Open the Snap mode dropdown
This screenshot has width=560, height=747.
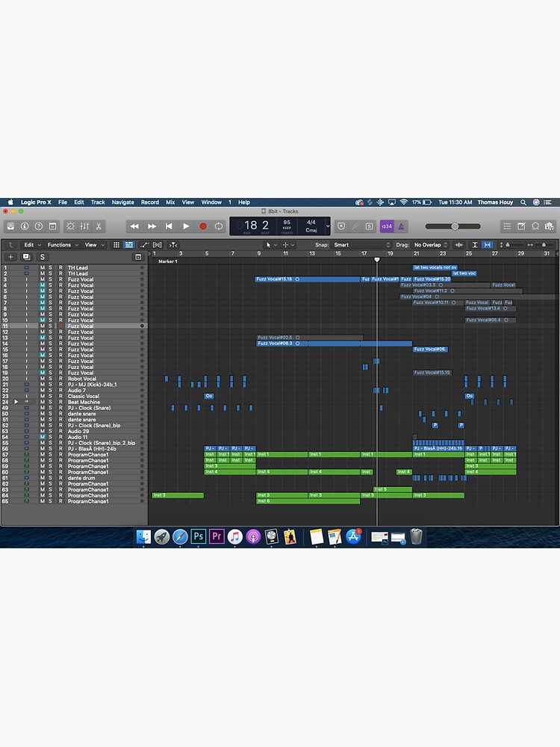point(361,245)
